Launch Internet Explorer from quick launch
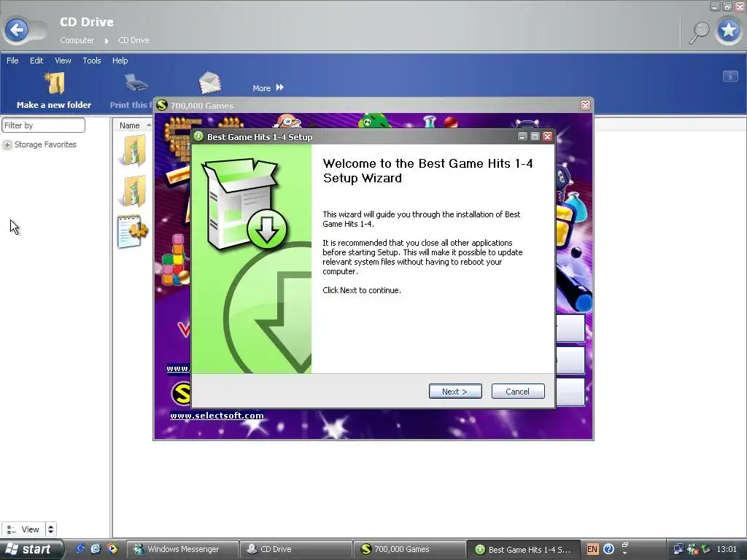 click(x=80, y=548)
